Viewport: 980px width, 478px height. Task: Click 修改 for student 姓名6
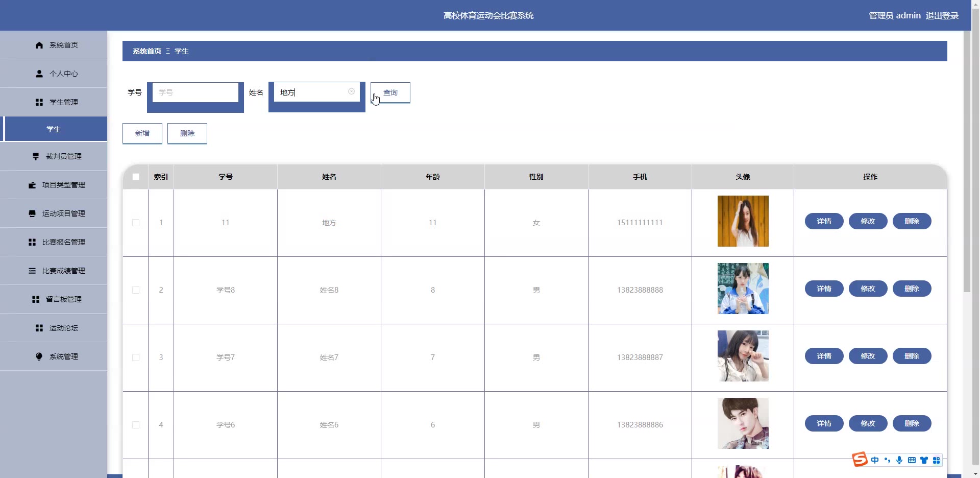[868, 423]
